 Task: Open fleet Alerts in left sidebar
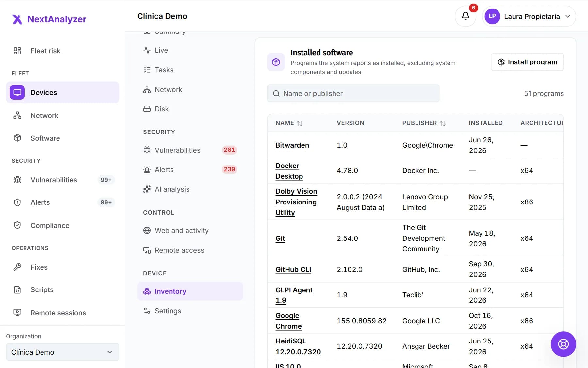pos(62,202)
